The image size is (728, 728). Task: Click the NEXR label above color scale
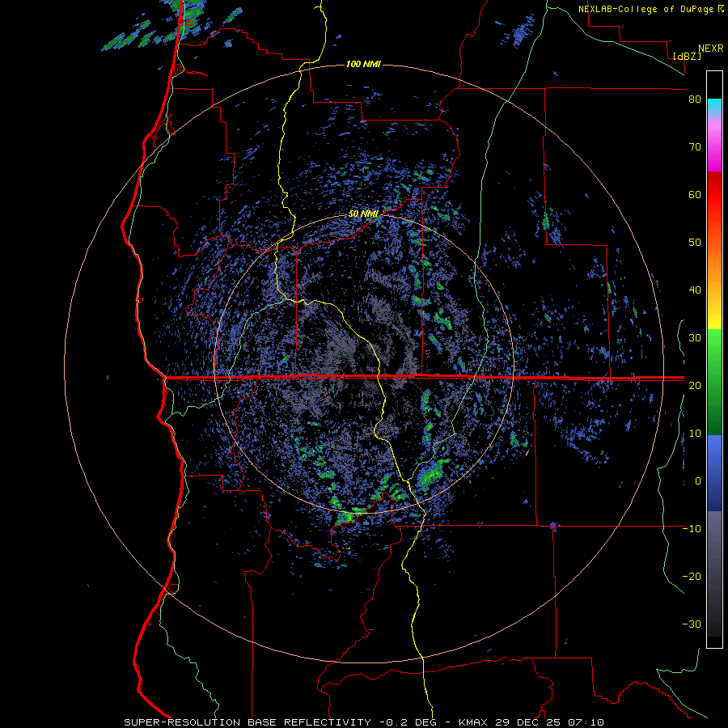click(711, 49)
